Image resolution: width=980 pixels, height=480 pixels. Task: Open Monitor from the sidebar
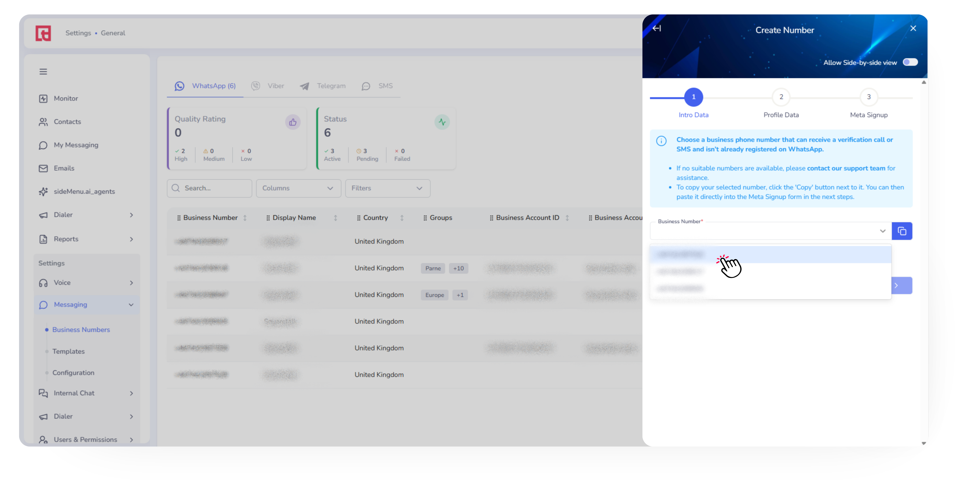click(65, 99)
